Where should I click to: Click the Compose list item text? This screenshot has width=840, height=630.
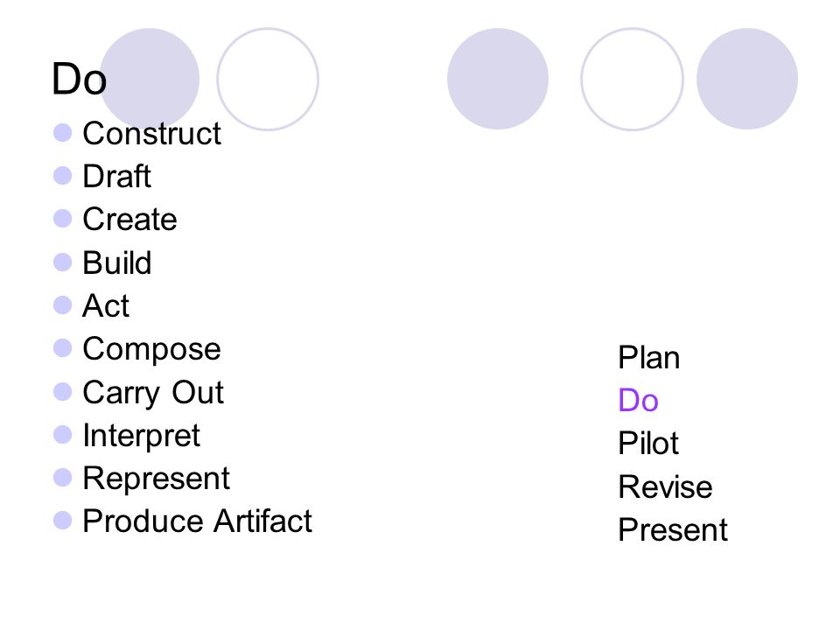(x=151, y=350)
